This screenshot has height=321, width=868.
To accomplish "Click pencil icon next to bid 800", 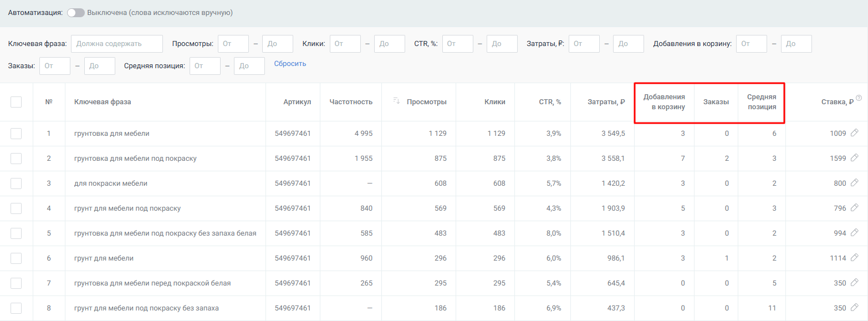I will [x=854, y=183].
